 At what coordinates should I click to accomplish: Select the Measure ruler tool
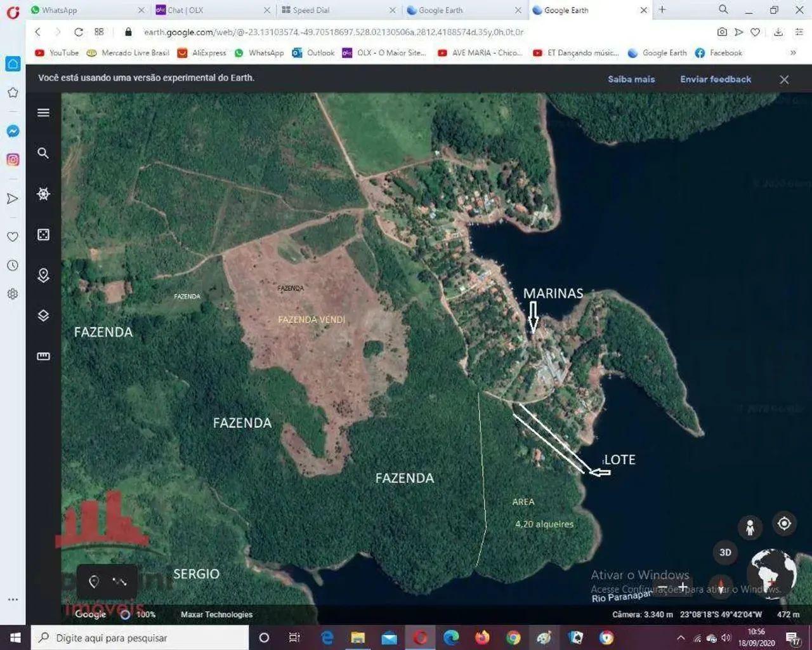coord(43,356)
